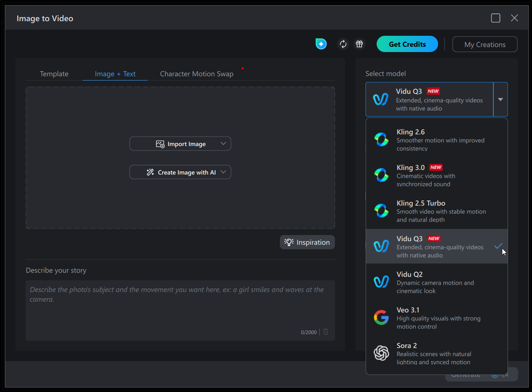Pick the Sora 2 model option

pos(436,353)
